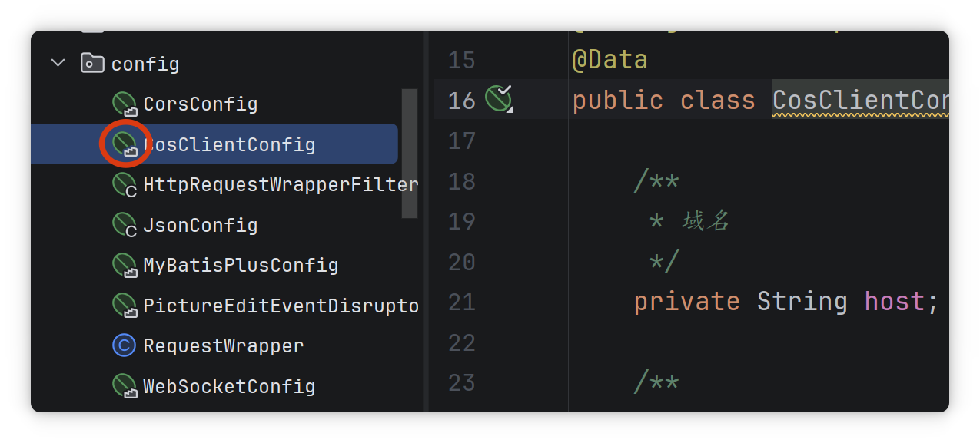Click the project tree vertical scrollbar
Screen dimensions: 980x443
[x=410, y=154]
